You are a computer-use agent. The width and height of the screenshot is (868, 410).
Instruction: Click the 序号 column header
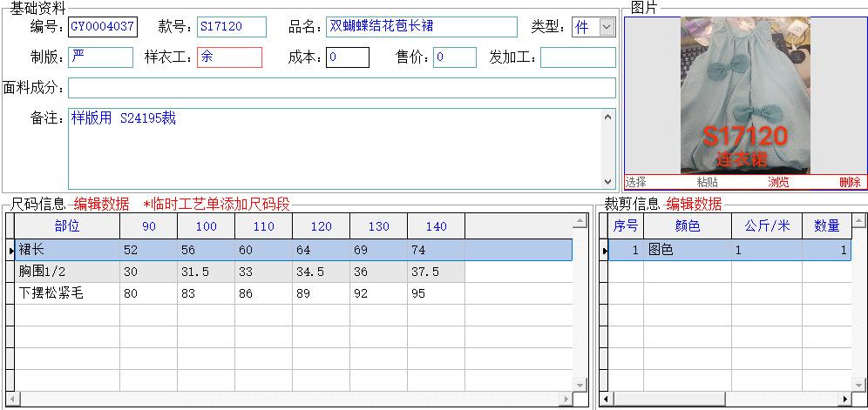(626, 226)
